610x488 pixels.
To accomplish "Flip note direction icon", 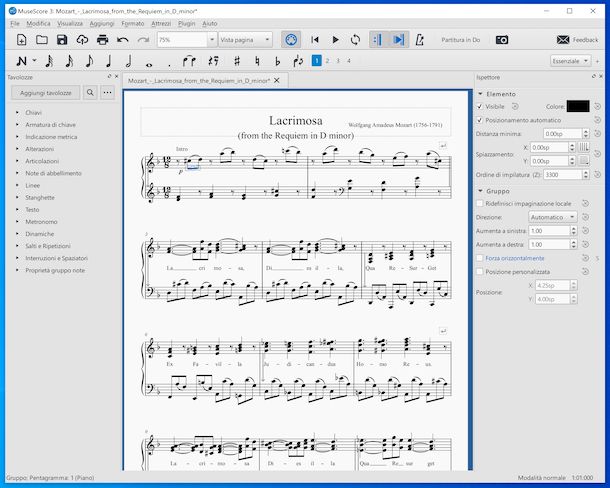I will click(298, 61).
